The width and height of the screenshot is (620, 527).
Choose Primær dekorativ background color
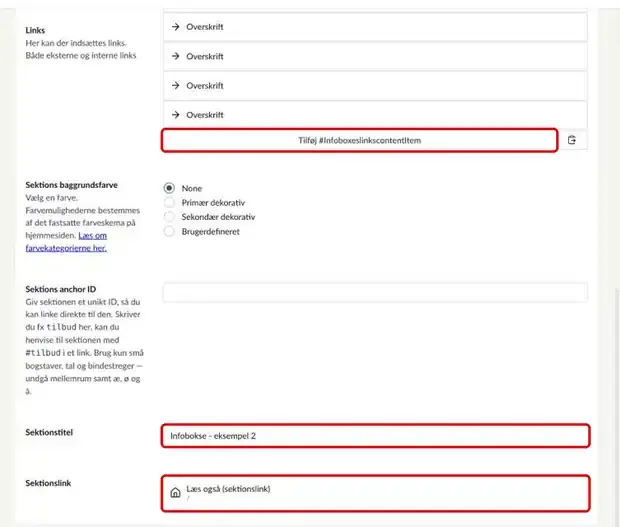169,203
